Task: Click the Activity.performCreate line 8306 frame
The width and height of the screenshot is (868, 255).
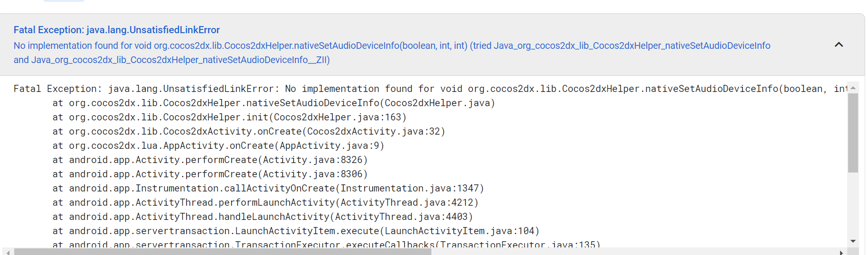Action: tap(210, 174)
